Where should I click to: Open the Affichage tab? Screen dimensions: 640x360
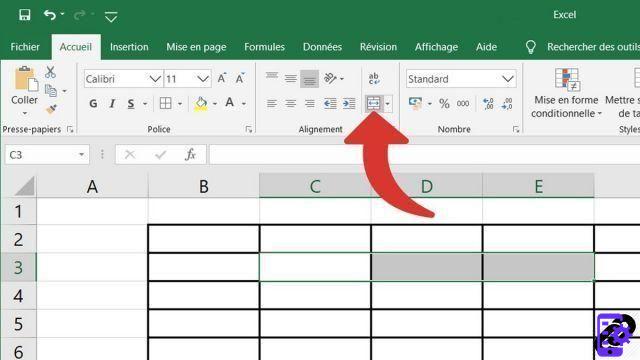coord(436,47)
